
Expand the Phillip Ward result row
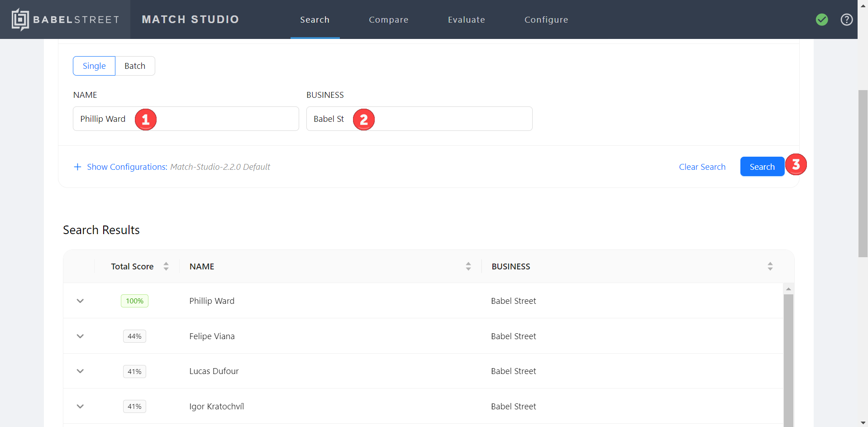pyautogui.click(x=80, y=301)
